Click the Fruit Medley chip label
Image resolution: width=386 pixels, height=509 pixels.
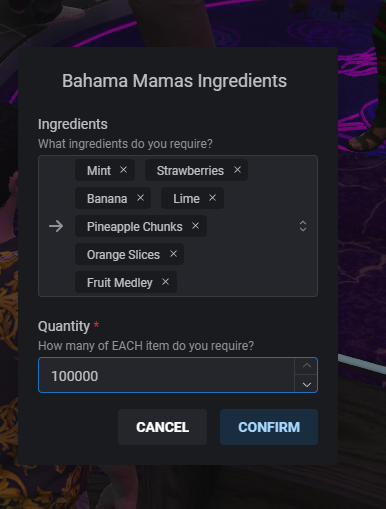[x=120, y=283]
